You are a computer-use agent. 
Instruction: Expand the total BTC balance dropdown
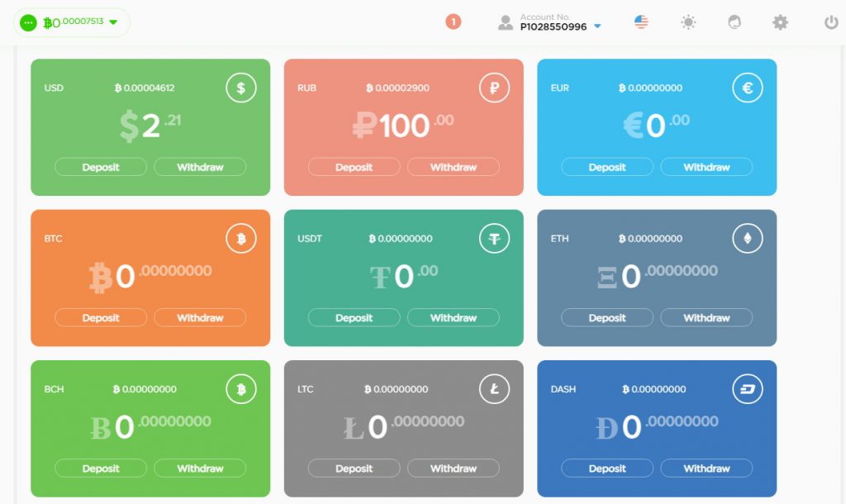pyautogui.click(x=113, y=22)
